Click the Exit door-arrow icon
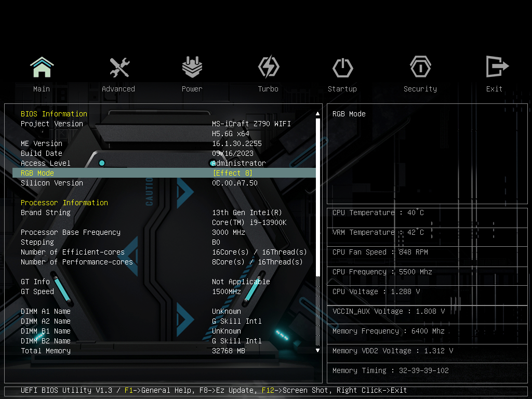This screenshot has height=399, width=532. (497, 66)
